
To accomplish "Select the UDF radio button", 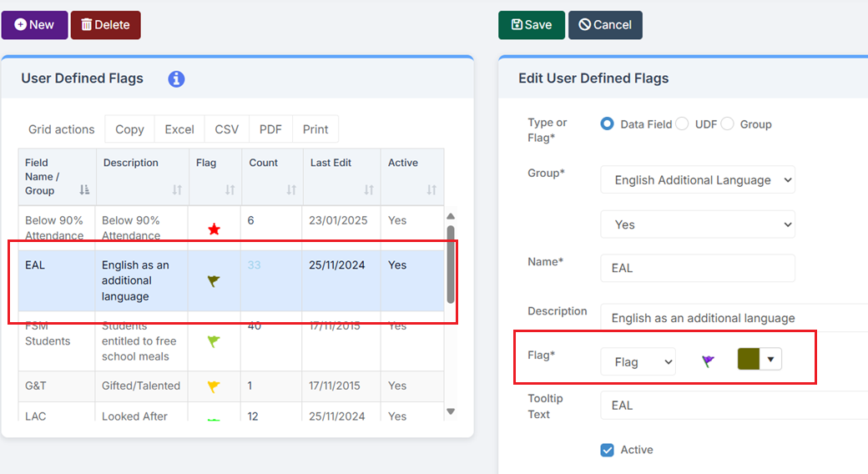I will coord(682,124).
